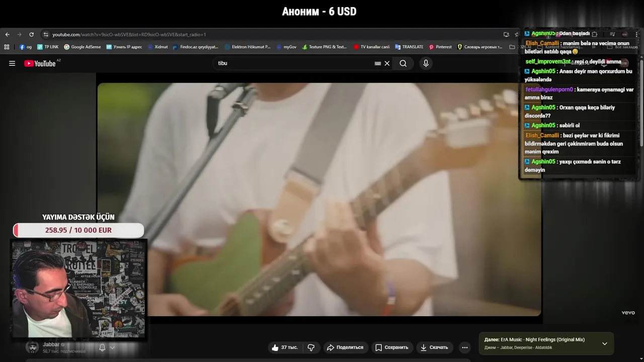The width and height of the screenshot is (644, 362).
Task: Start voice search with the microphone icon
Action: tap(426, 63)
